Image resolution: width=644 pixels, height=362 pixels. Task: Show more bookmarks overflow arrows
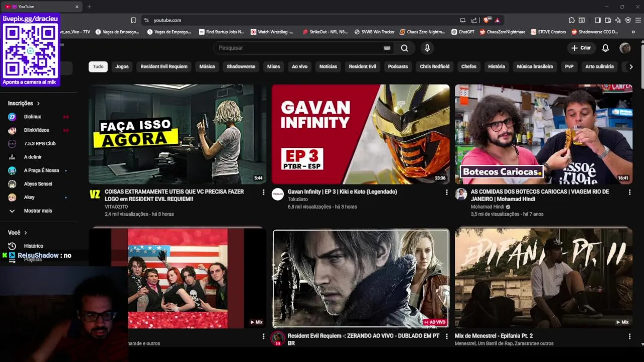pyautogui.click(x=633, y=32)
